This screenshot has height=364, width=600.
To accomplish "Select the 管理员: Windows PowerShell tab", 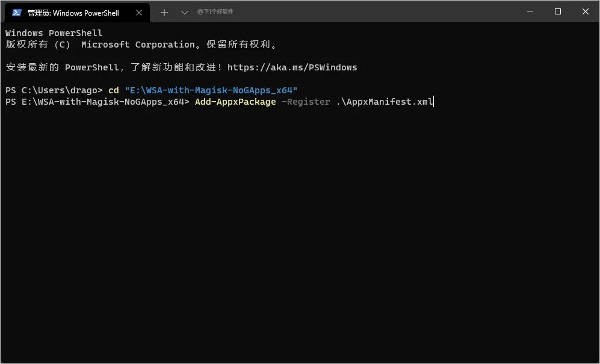I will coord(73,13).
